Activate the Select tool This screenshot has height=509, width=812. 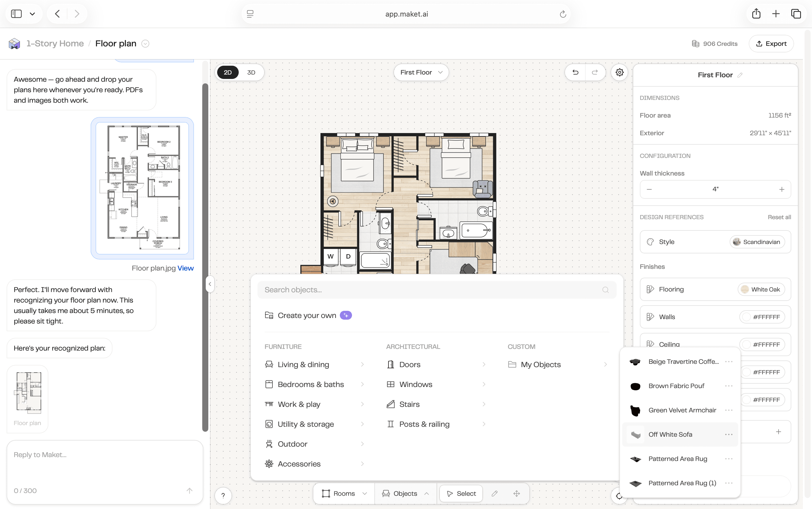[x=461, y=494]
